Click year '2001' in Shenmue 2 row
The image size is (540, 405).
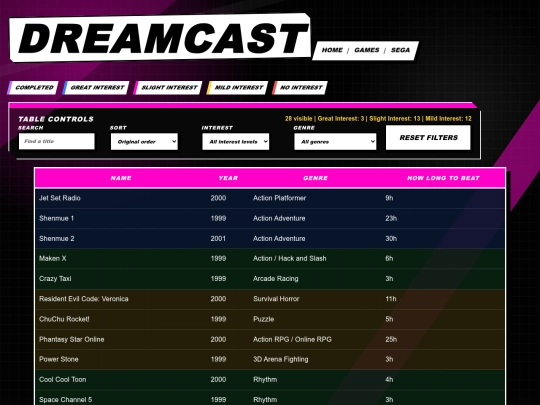click(x=218, y=238)
